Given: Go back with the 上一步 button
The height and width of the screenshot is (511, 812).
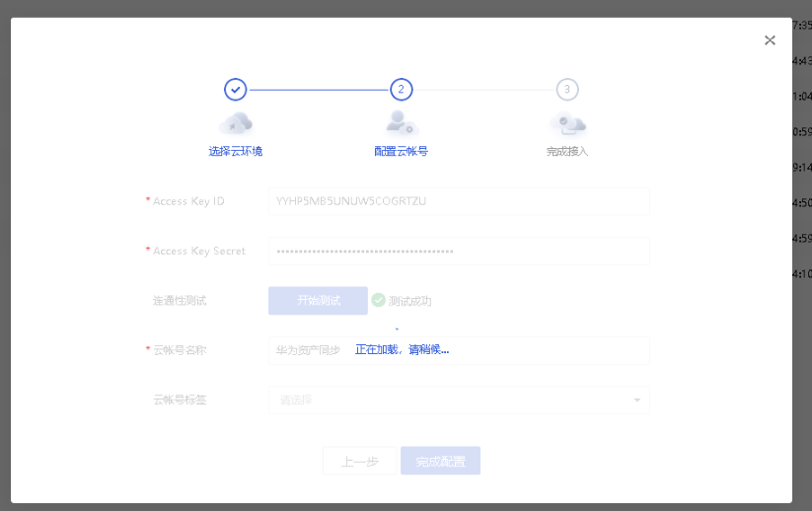Looking at the screenshot, I should 359,461.
